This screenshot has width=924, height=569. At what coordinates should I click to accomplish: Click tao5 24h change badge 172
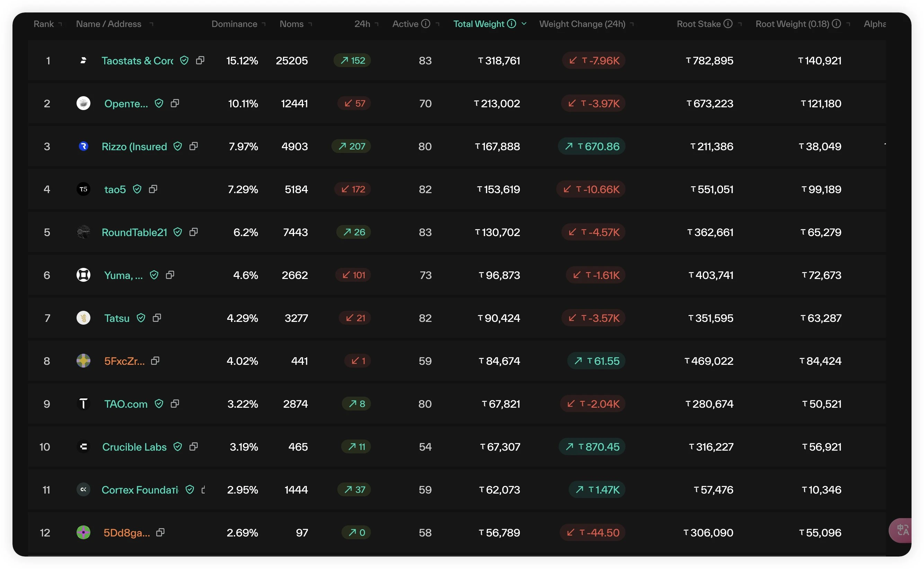[x=353, y=189]
